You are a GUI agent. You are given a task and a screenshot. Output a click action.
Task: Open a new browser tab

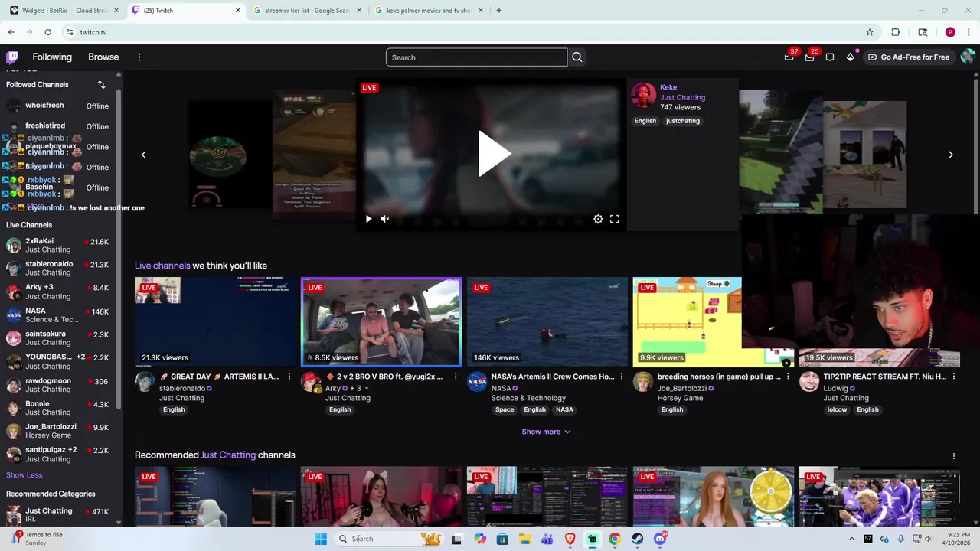coord(499,11)
